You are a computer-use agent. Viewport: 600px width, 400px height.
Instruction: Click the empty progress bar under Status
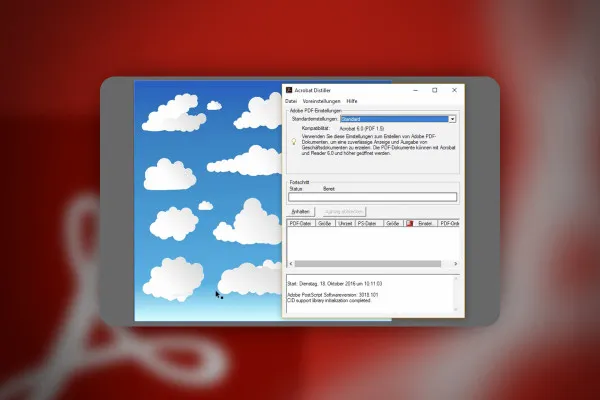point(372,197)
